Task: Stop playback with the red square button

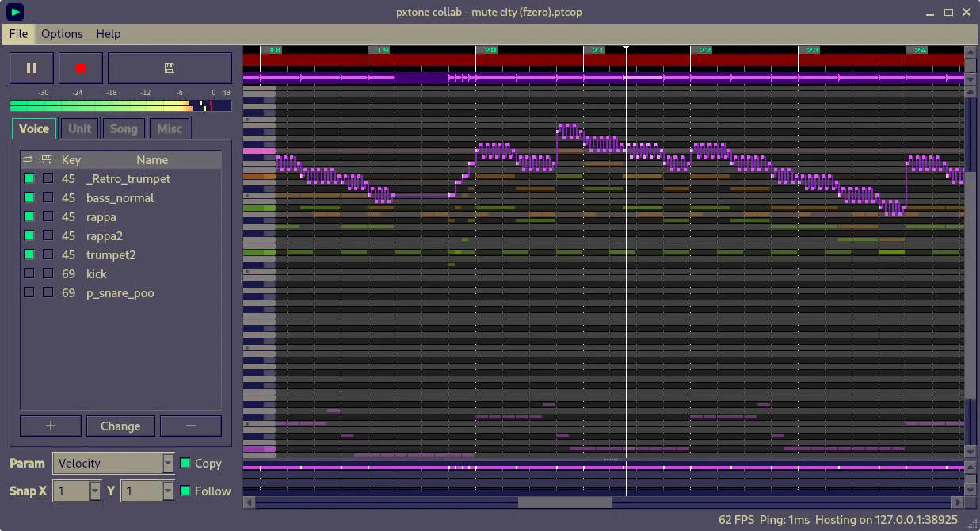Action: 81,68
